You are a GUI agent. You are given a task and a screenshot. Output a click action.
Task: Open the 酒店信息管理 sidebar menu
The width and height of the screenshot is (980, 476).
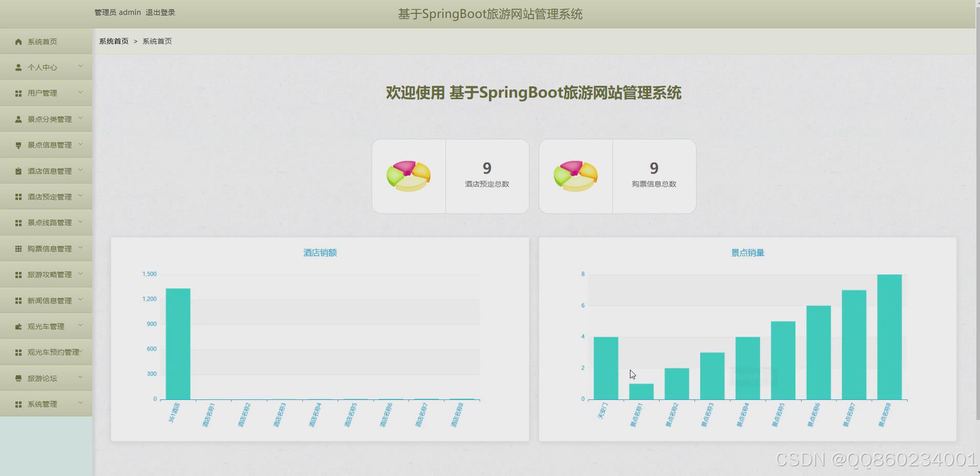tap(46, 171)
